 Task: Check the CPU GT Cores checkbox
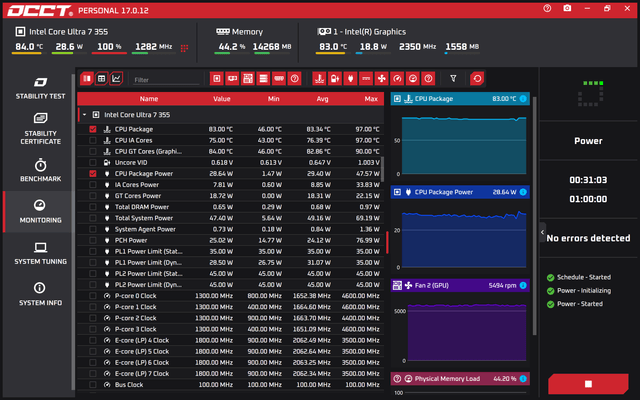coord(93,151)
